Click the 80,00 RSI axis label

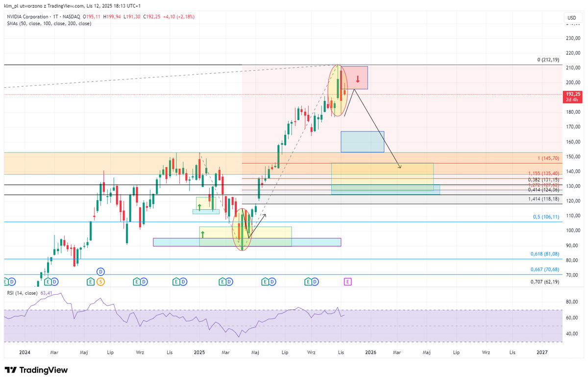point(572,303)
